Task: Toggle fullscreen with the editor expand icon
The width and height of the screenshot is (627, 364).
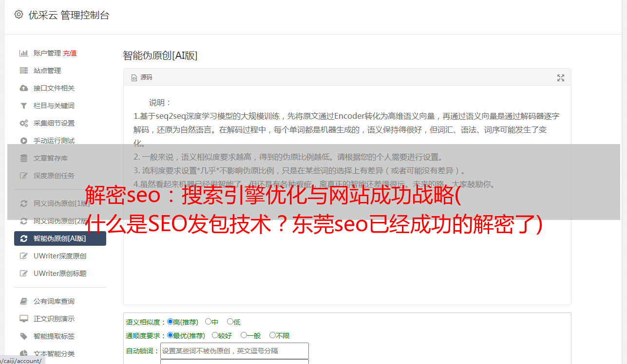Action: pyautogui.click(x=561, y=78)
